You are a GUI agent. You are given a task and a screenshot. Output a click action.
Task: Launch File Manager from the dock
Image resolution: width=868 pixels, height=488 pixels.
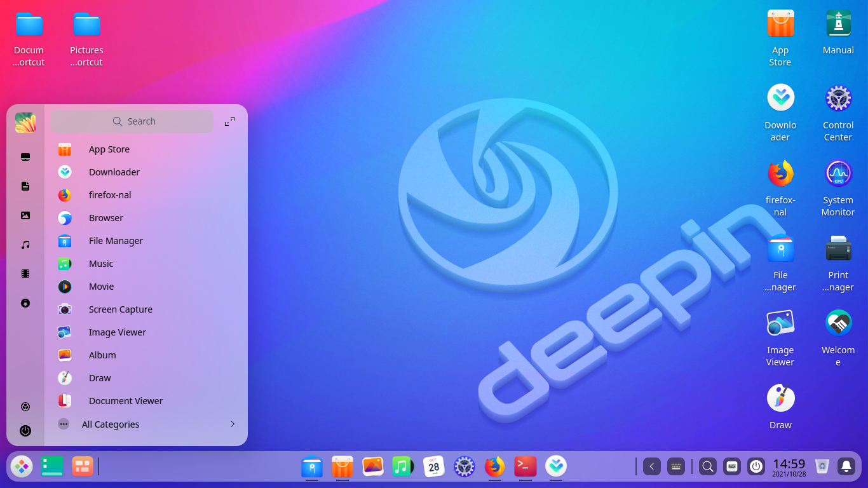312,467
